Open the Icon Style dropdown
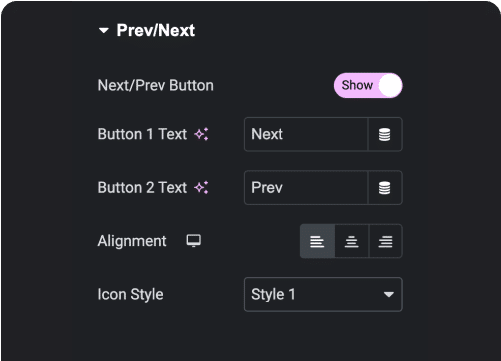This screenshot has width=501, height=361. pyautogui.click(x=323, y=294)
